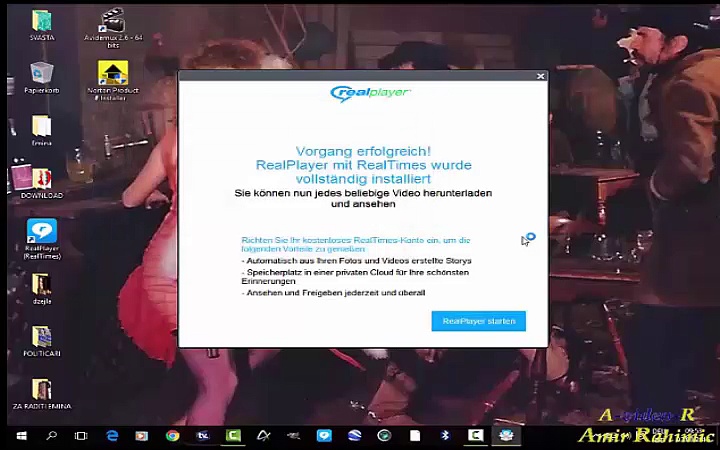Open taskbar search magnifier
Screen dimensions: 720x450
[x=51, y=436]
